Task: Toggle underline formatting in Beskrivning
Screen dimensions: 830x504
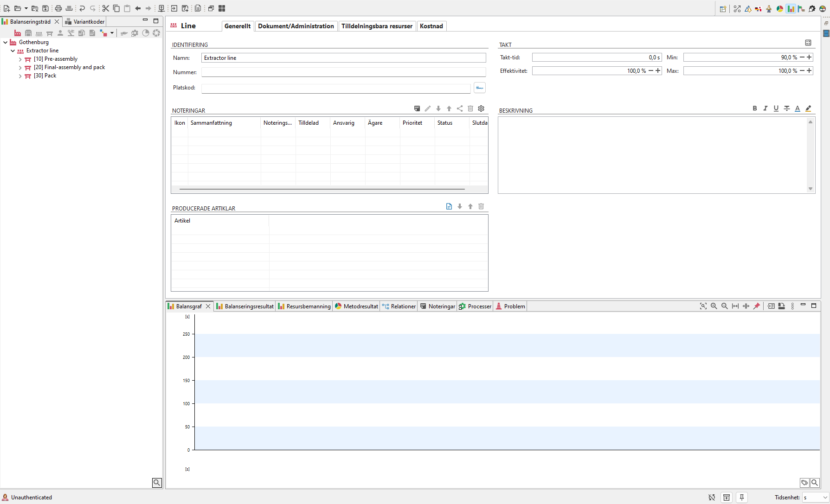Action: click(x=776, y=108)
